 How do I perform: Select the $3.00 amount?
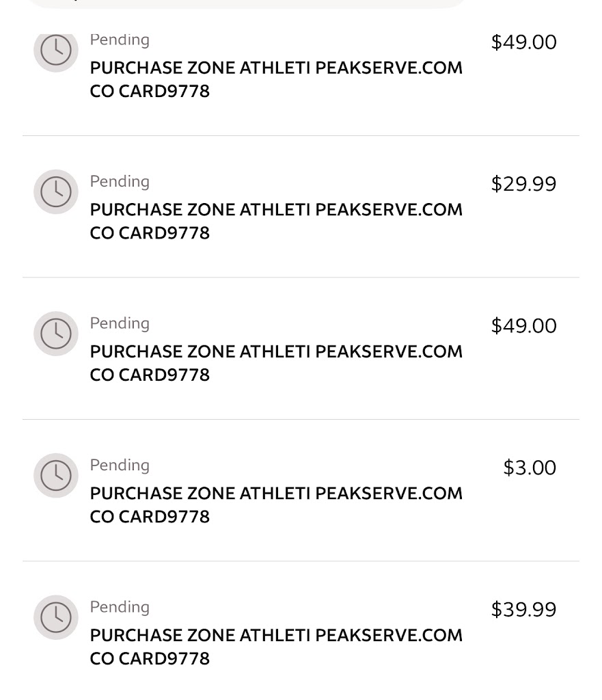(530, 468)
